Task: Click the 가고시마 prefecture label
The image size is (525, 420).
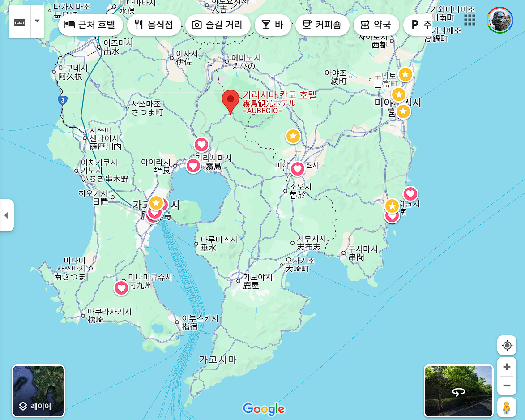Action: [x=218, y=360]
